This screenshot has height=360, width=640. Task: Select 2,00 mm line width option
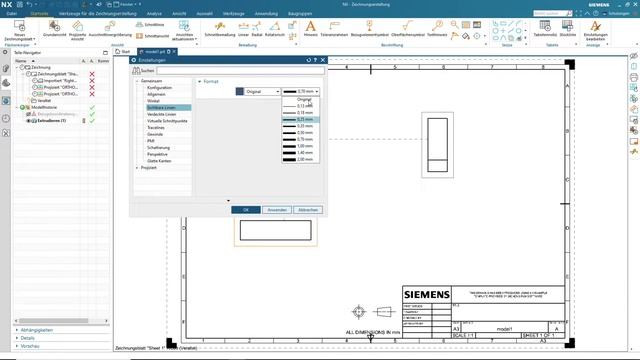(x=300, y=159)
